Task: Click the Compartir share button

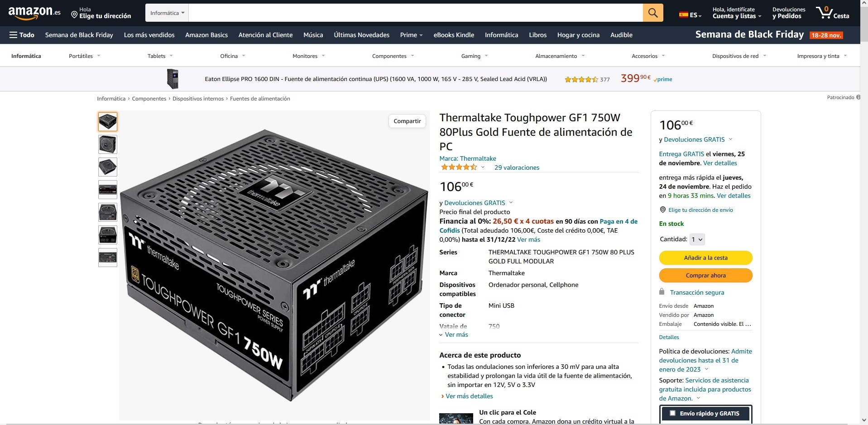Action: [x=407, y=121]
